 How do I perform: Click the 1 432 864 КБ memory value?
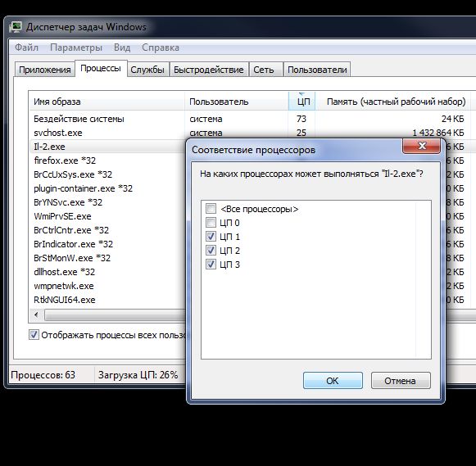pos(438,133)
